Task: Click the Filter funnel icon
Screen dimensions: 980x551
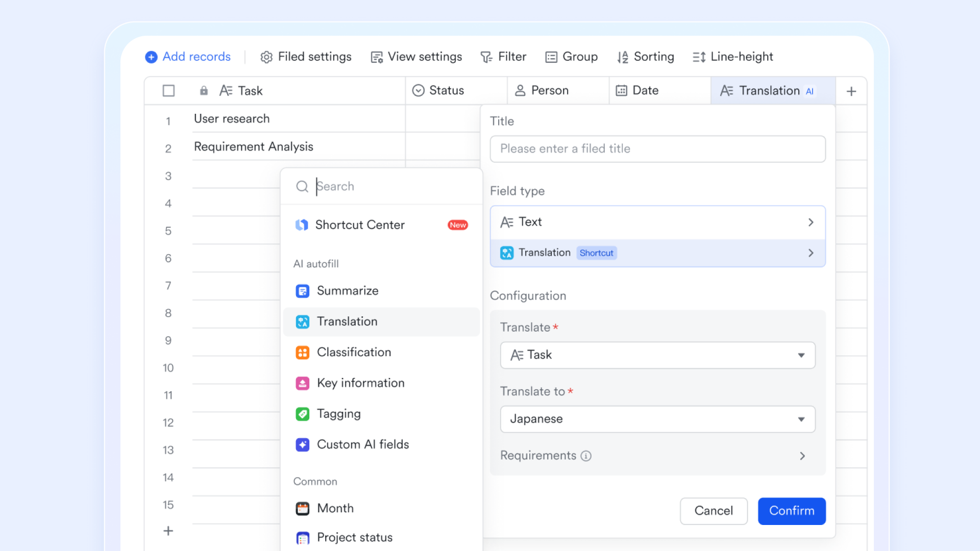Action: point(486,57)
